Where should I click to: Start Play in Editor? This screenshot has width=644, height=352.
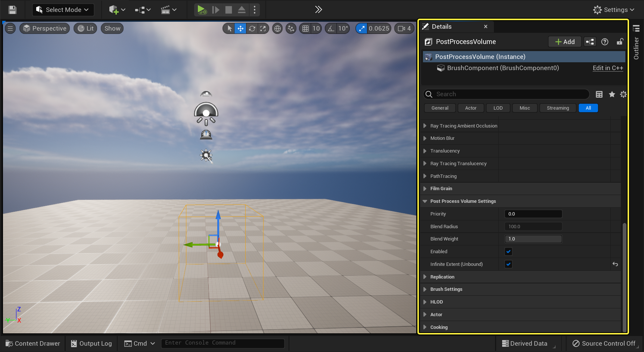[x=202, y=10]
